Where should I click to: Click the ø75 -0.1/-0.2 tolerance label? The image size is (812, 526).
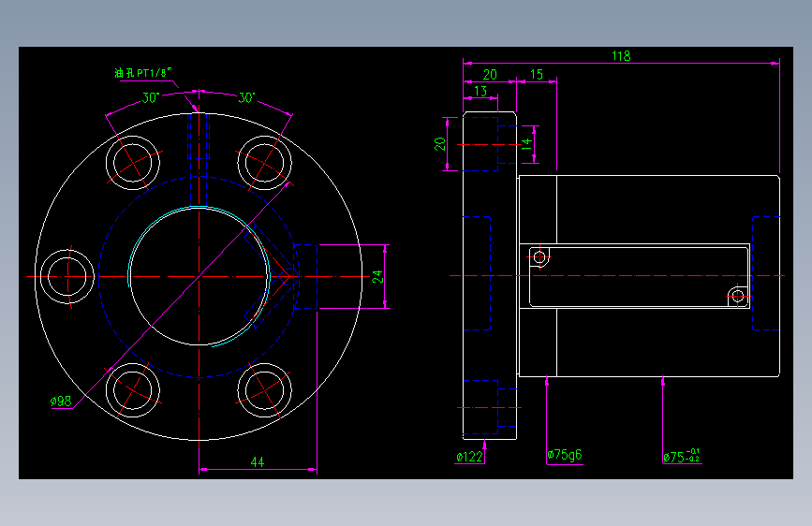coord(682,456)
